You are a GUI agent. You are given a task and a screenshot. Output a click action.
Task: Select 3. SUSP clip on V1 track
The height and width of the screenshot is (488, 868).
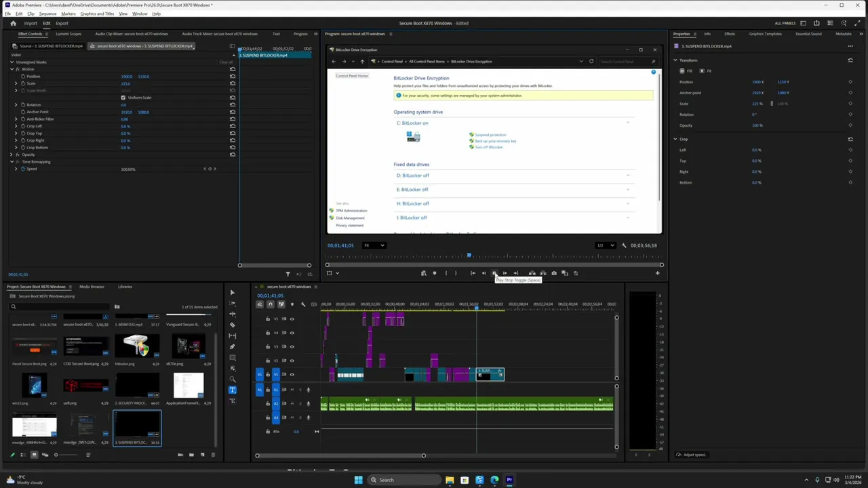click(x=490, y=374)
